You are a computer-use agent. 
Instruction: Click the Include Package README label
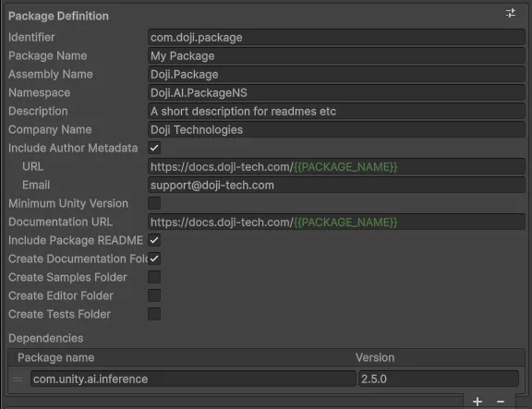[76, 240]
